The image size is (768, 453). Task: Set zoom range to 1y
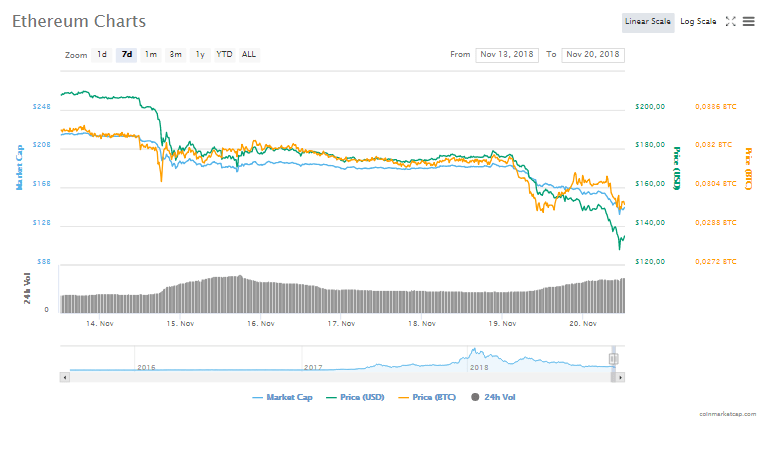[x=200, y=54]
